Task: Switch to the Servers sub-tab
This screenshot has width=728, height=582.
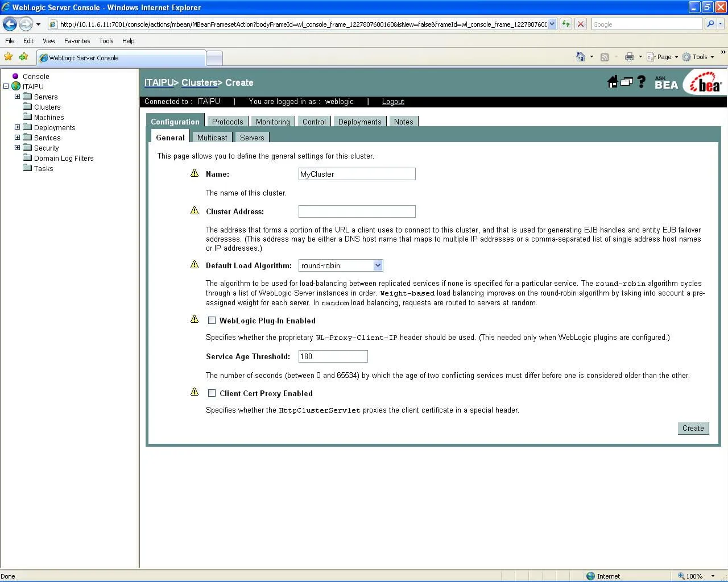Action: click(x=252, y=138)
